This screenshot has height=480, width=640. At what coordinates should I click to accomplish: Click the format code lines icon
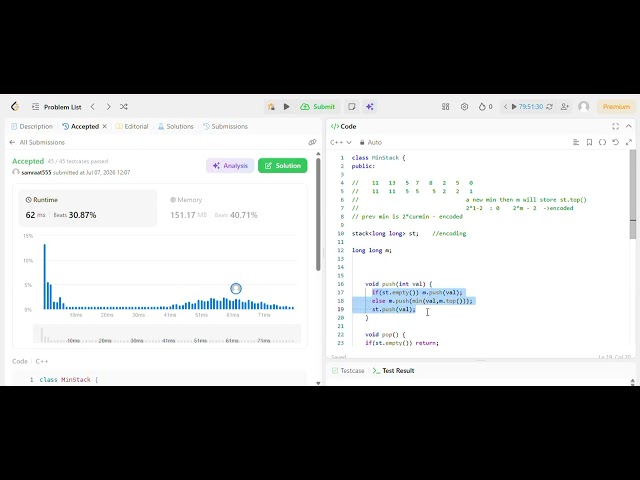[576, 142]
